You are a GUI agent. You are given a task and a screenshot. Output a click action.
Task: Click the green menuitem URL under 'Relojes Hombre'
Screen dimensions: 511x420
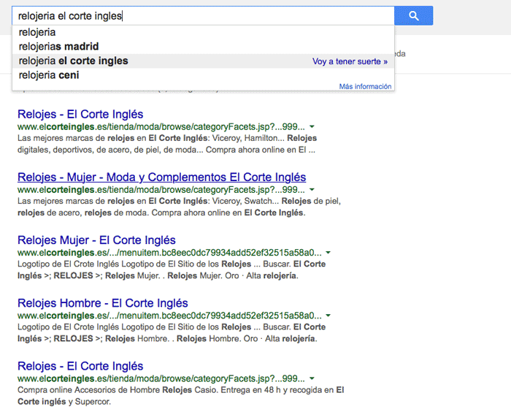click(169, 316)
